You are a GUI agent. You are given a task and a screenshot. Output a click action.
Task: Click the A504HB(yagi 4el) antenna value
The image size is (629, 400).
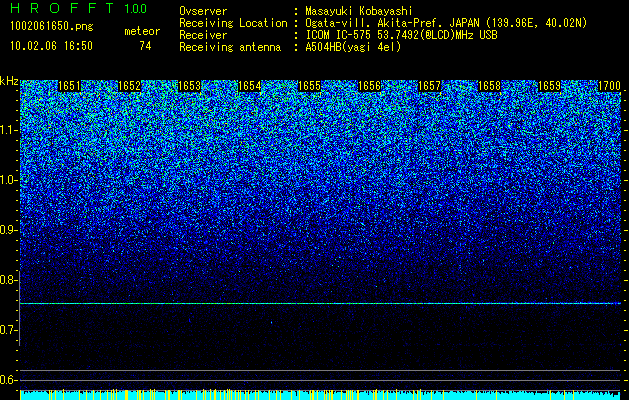(353, 47)
